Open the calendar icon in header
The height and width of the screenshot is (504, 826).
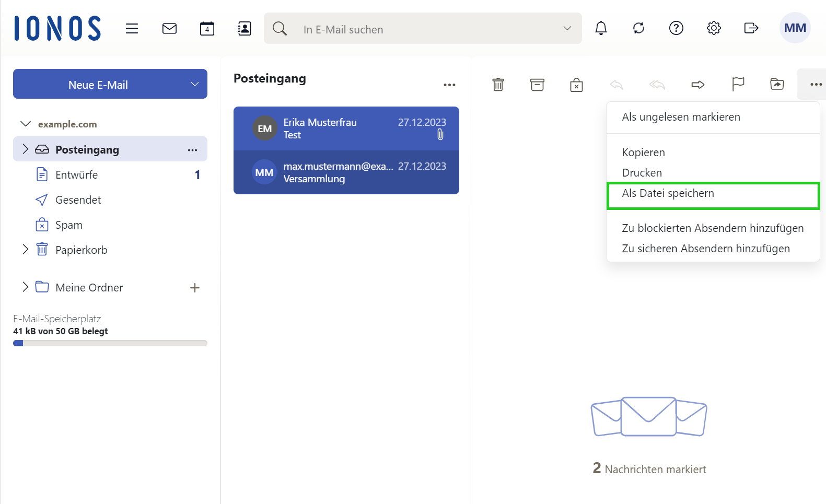207,28
